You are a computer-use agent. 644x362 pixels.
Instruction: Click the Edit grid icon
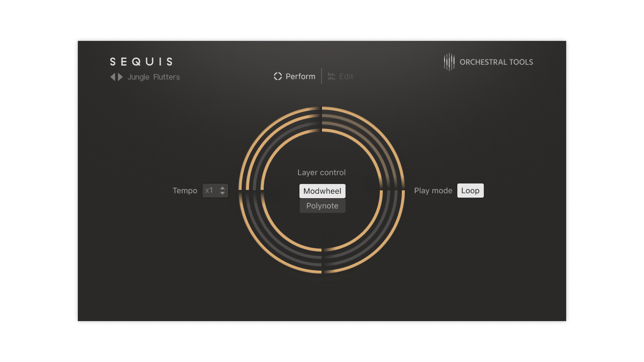(331, 76)
